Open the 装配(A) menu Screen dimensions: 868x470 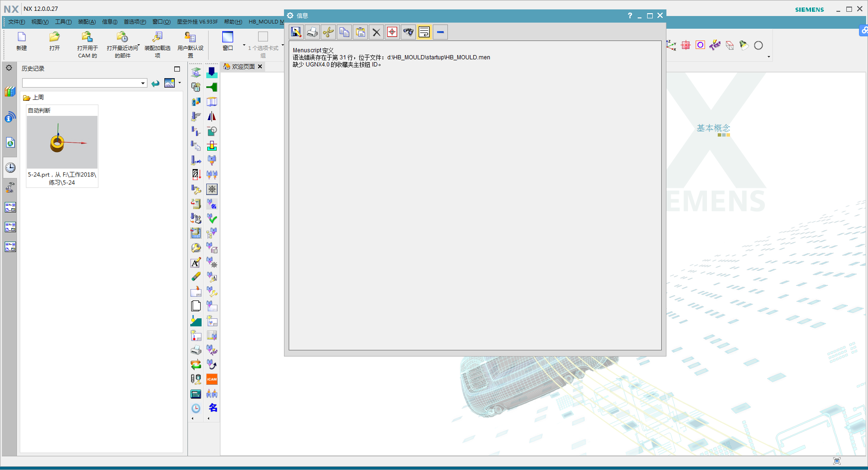coord(87,22)
